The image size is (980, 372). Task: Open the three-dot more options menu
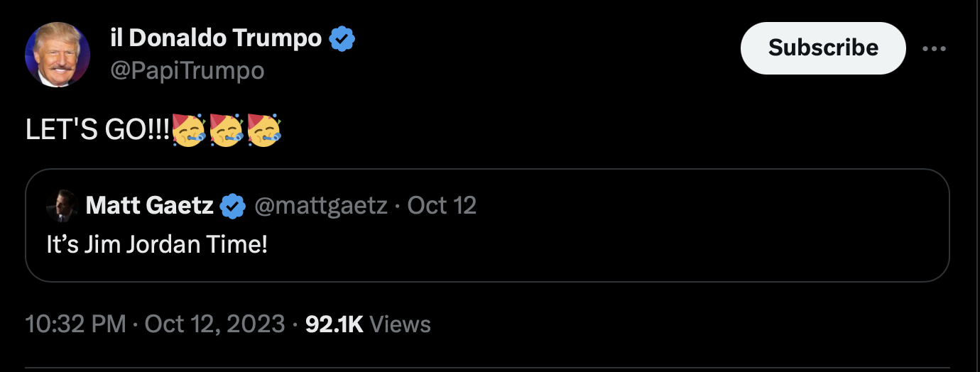click(933, 48)
